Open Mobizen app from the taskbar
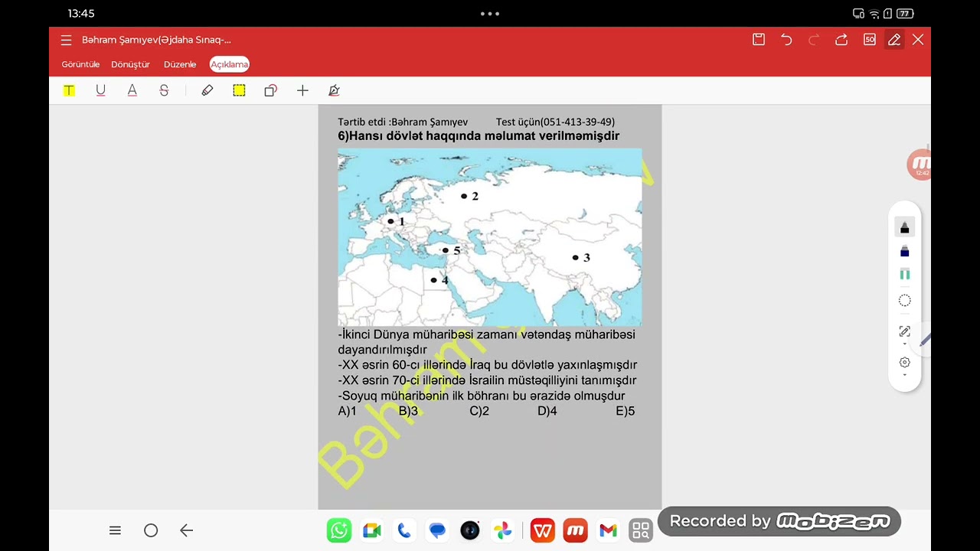The image size is (980, 551). 575,530
